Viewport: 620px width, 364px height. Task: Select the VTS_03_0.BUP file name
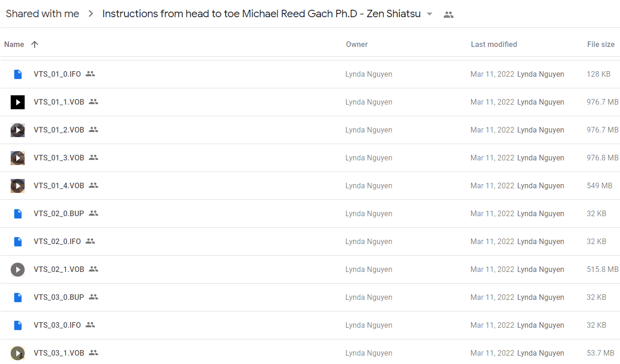59,297
